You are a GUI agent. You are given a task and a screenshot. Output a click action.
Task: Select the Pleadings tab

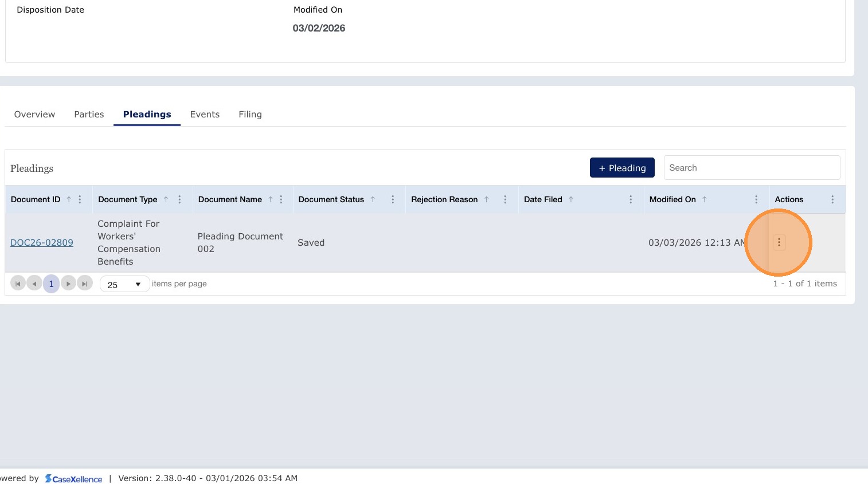(147, 115)
